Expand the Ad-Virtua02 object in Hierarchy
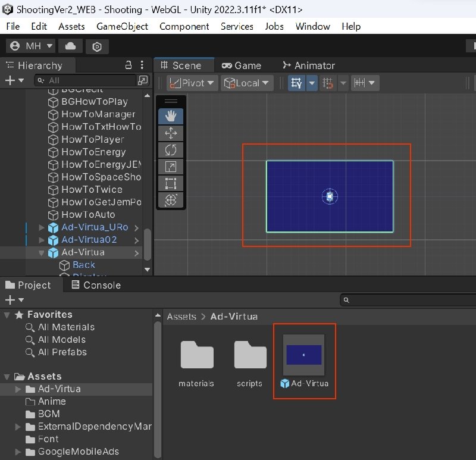Image resolution: width=476 pixels, height=460 pixels. (42, 240)
